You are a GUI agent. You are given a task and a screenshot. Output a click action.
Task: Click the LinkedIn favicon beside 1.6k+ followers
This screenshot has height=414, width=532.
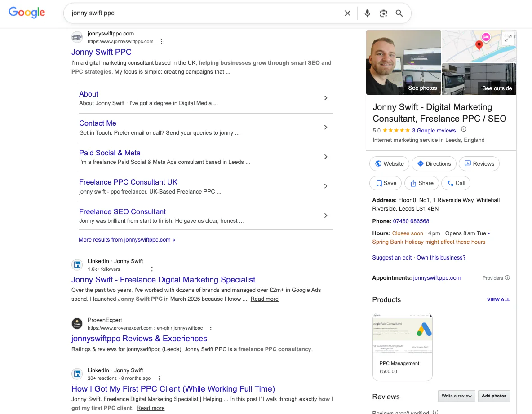tap(77, 265)
